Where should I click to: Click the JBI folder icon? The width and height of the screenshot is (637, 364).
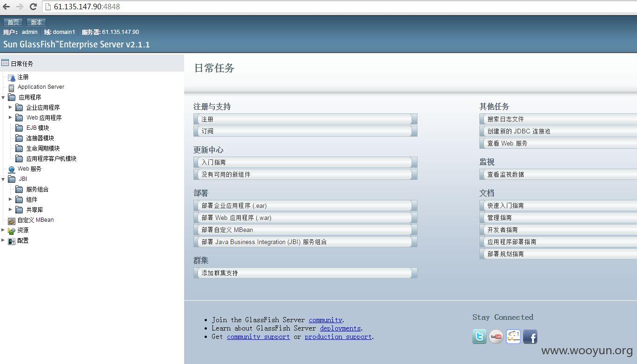pyautogui.click(x=12, y=179)
